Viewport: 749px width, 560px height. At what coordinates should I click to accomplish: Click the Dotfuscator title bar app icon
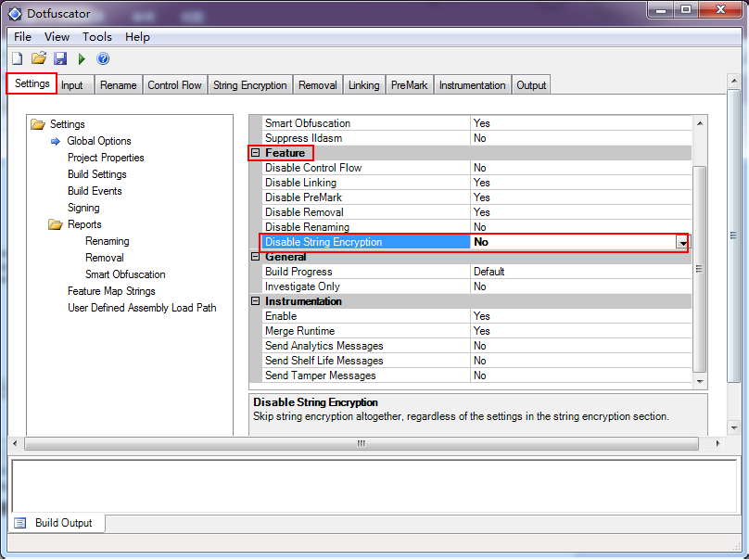point(14,14)
